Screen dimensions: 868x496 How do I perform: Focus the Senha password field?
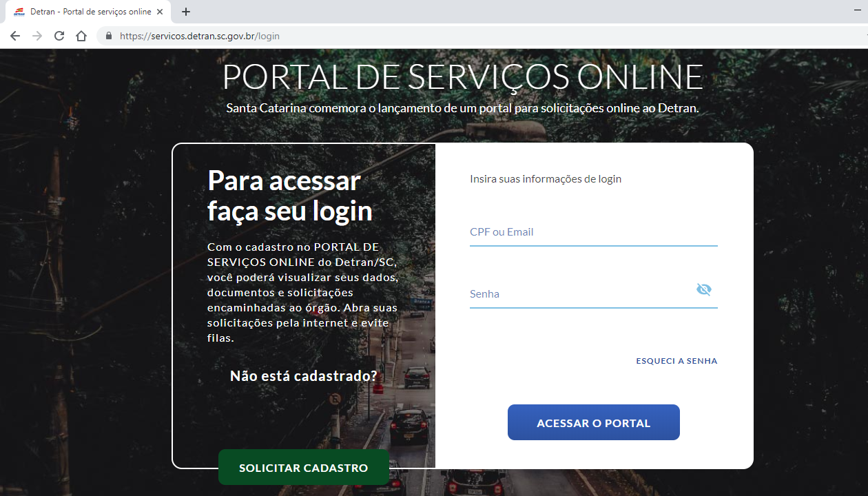579,293
